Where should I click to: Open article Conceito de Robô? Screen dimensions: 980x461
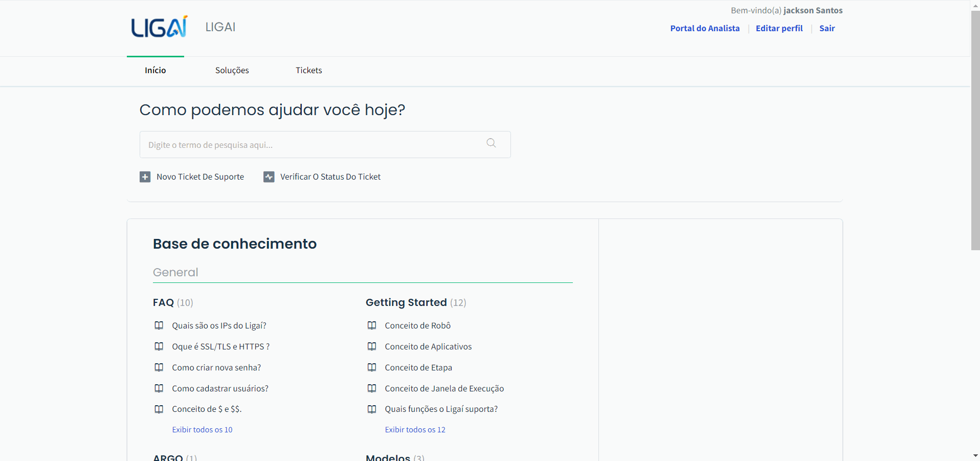[x=418, y=325]
